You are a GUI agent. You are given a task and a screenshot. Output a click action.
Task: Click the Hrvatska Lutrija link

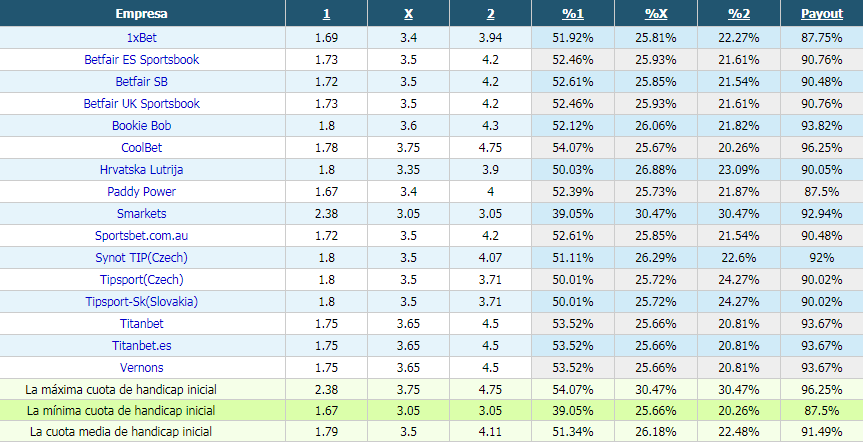(x=141, y=169)
